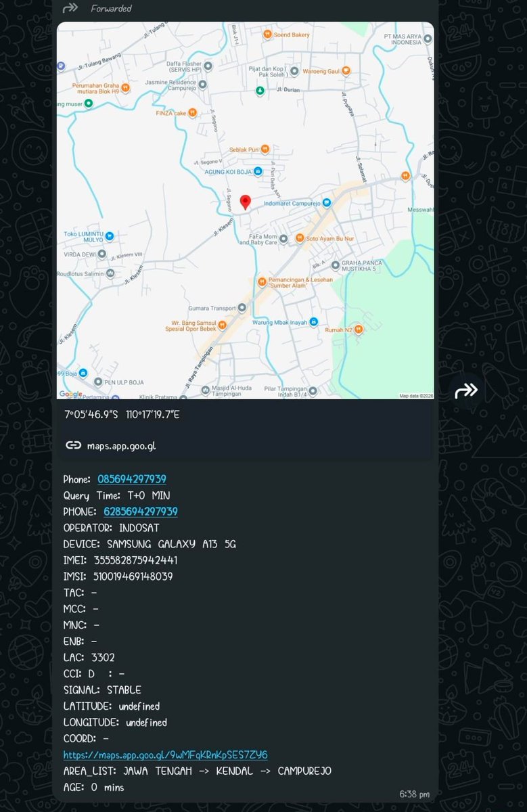Click Wr. Bang Samsul Opor Bebek marker
The height and width of the screenshot is (812, 527).
[x=222, y=325]
